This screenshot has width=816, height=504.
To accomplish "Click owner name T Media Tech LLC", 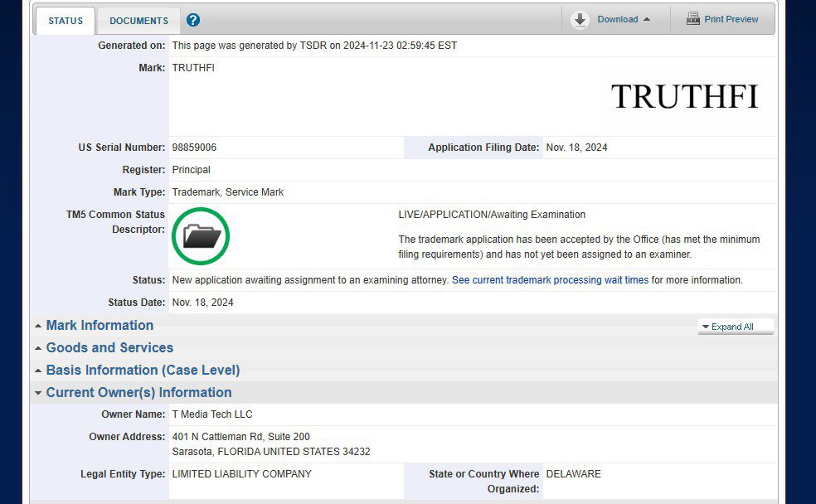I will pos(212,414).
